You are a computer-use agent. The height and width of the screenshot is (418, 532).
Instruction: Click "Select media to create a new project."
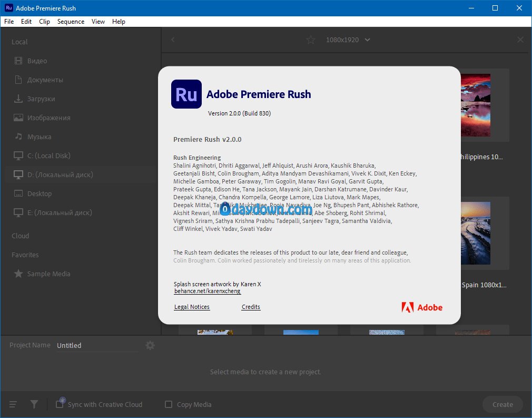(x=265, y=372)
